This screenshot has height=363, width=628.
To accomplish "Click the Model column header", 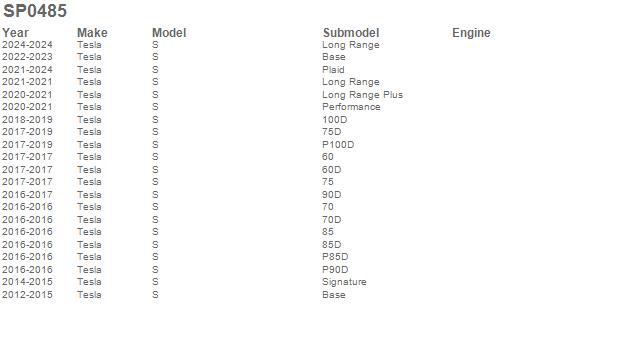I will (x=169, y=32).
